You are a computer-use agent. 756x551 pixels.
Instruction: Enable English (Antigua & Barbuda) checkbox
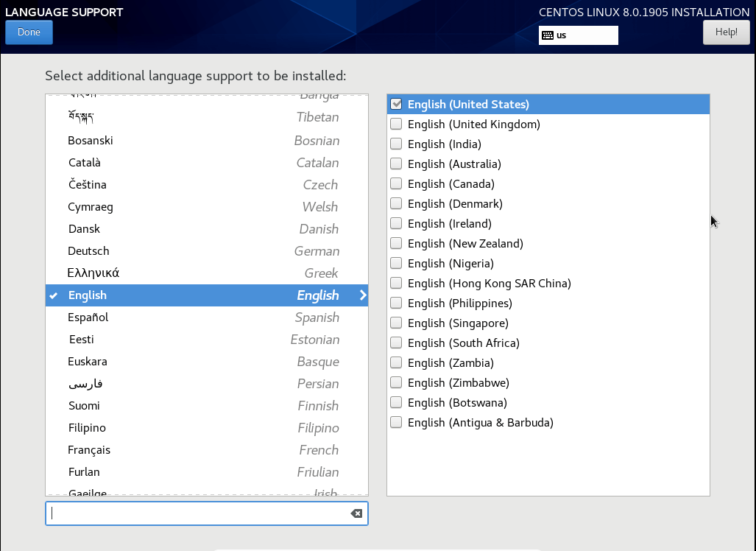(396, 422)
